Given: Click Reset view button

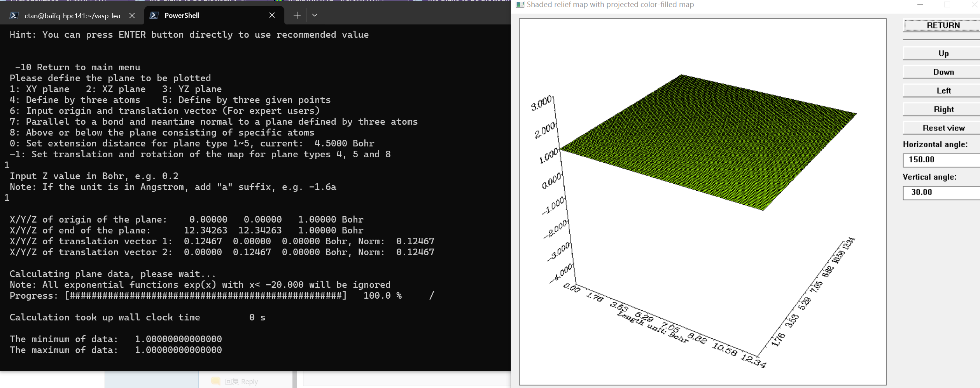Looking at the screenshot, I should point(943,128).
